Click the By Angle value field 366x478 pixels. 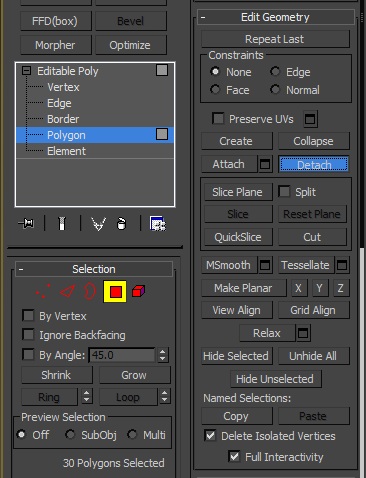pyautogui.click(x=122, y=355)
